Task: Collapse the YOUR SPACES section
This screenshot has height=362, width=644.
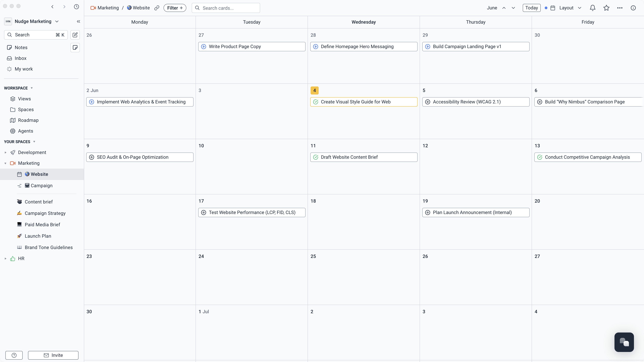Action: point(34,142)
